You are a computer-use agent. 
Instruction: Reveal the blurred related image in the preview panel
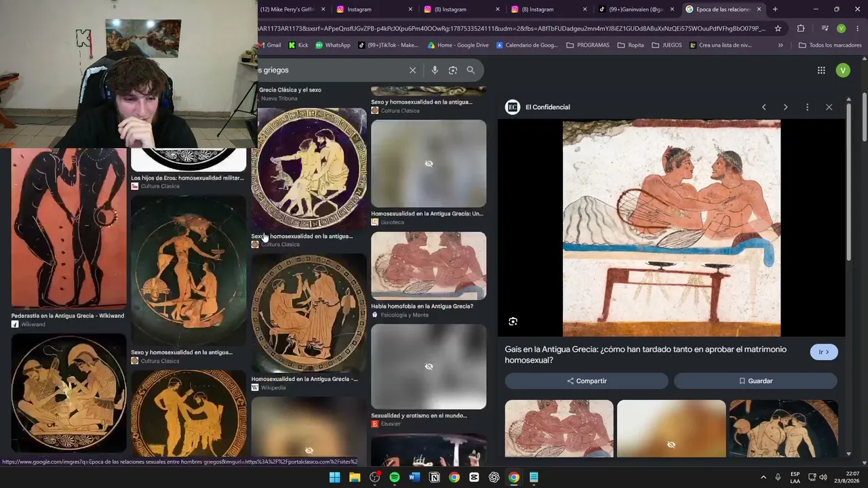[x=671, y=428]
